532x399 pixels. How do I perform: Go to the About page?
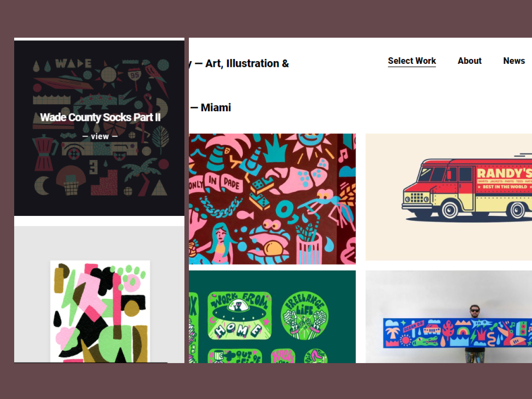pyautogui.click(x=469, y=61)
